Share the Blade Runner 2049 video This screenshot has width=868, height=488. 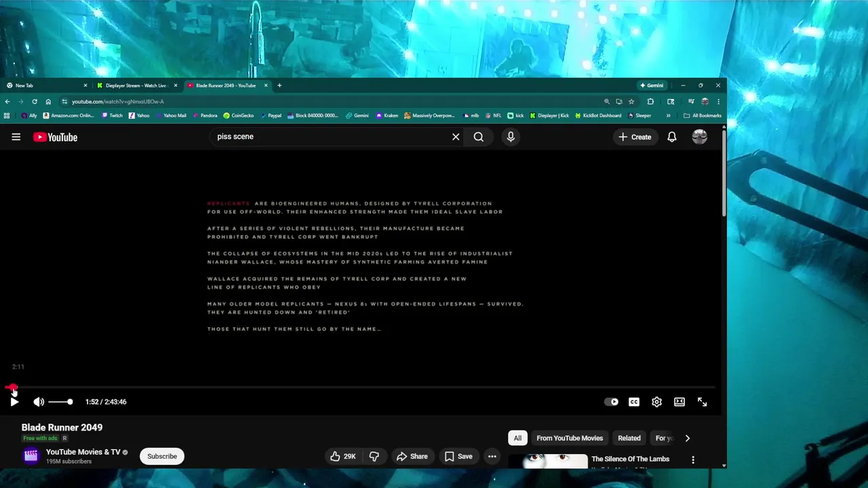point(412,456)
